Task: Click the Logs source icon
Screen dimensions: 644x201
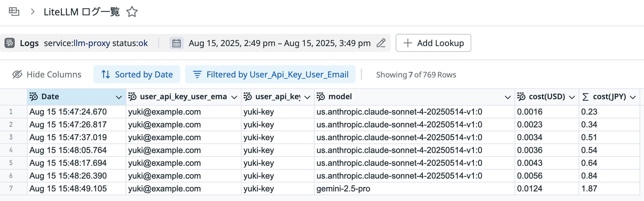Action: [x=10, y=43]
